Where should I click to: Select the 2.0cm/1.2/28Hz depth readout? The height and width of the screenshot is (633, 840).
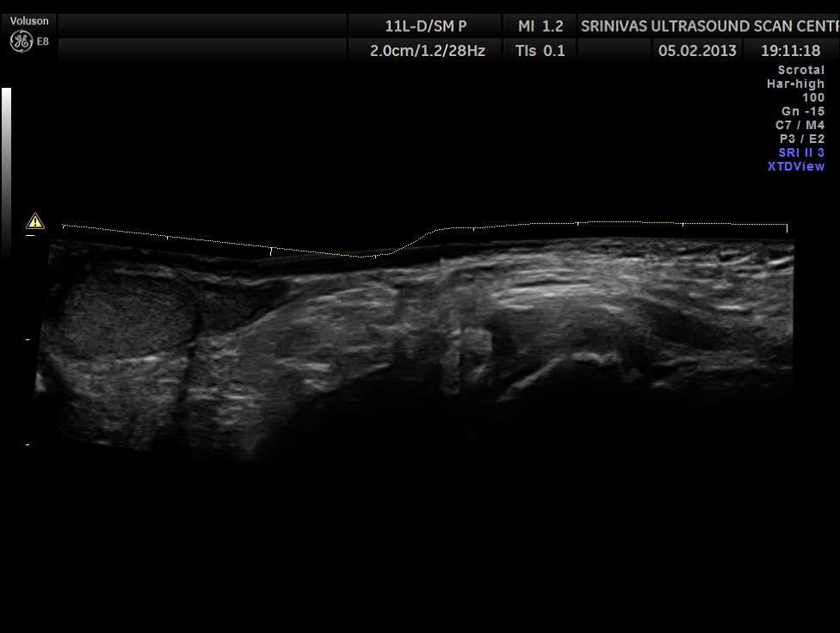click(427, 50)
